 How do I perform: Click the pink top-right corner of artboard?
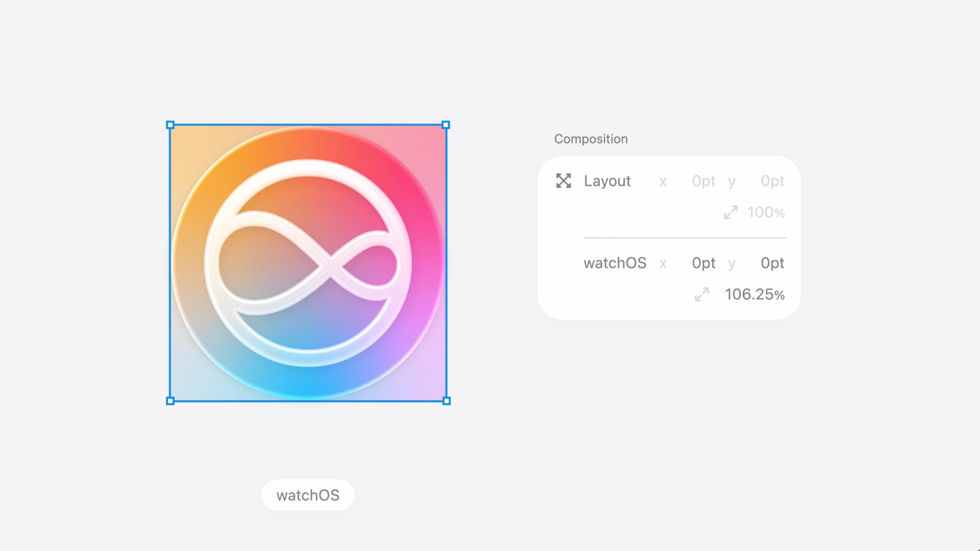(432, 139)
